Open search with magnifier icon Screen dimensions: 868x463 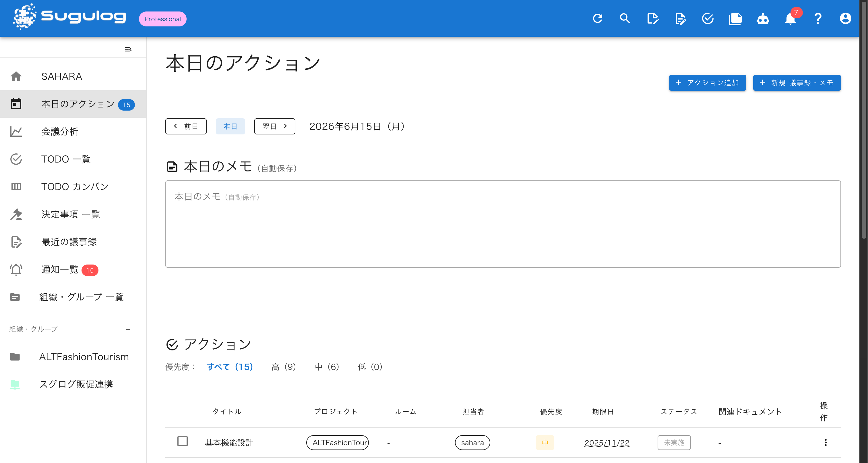625,19
